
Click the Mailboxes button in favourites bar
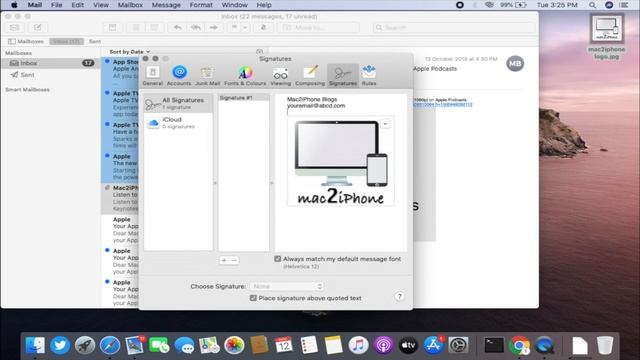tap(26, 41)
